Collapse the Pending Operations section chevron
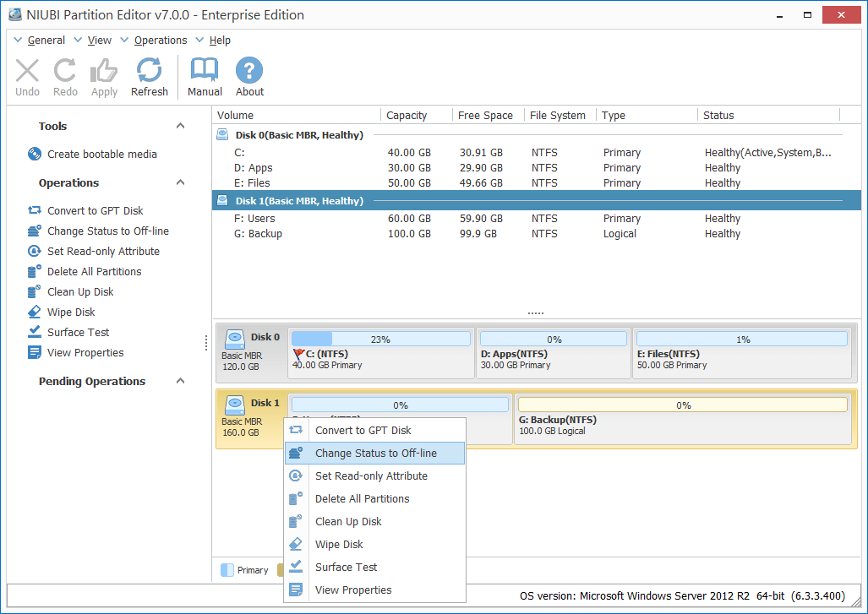 (x=180, y=381)
